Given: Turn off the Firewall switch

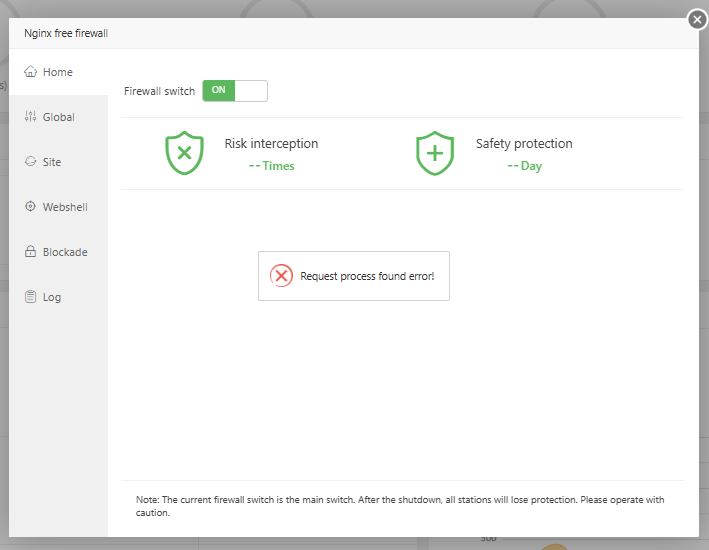Looking at the screenshot, I should (x=235, y=91).
